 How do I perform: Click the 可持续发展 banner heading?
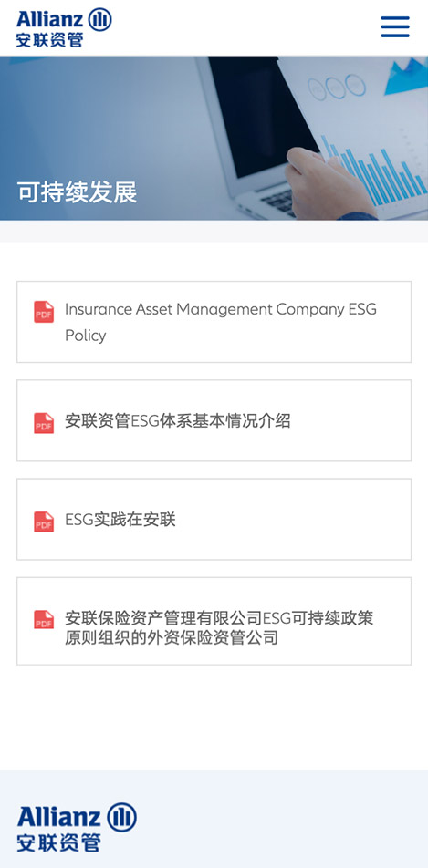tap(77, 192)
